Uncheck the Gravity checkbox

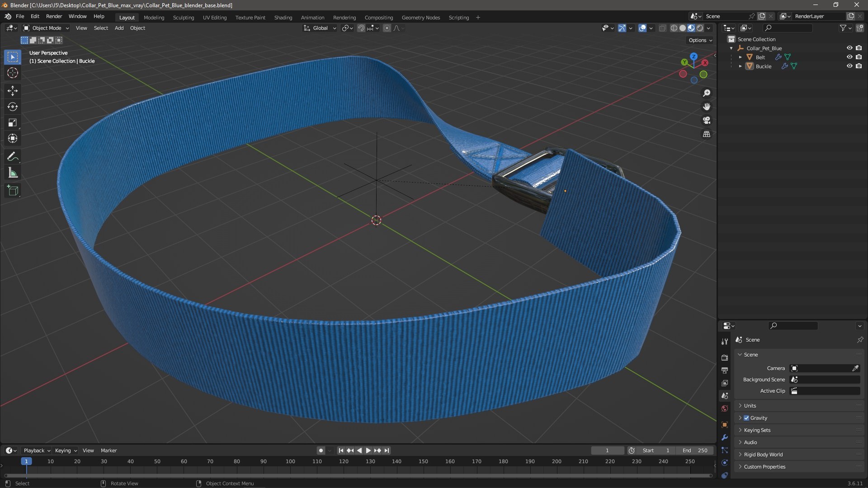[746, 418]
